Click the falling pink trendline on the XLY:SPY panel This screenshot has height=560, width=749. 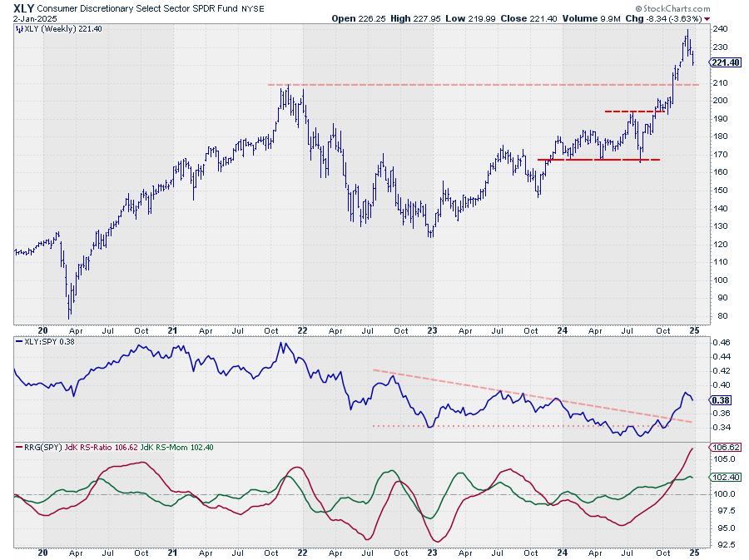532,396
